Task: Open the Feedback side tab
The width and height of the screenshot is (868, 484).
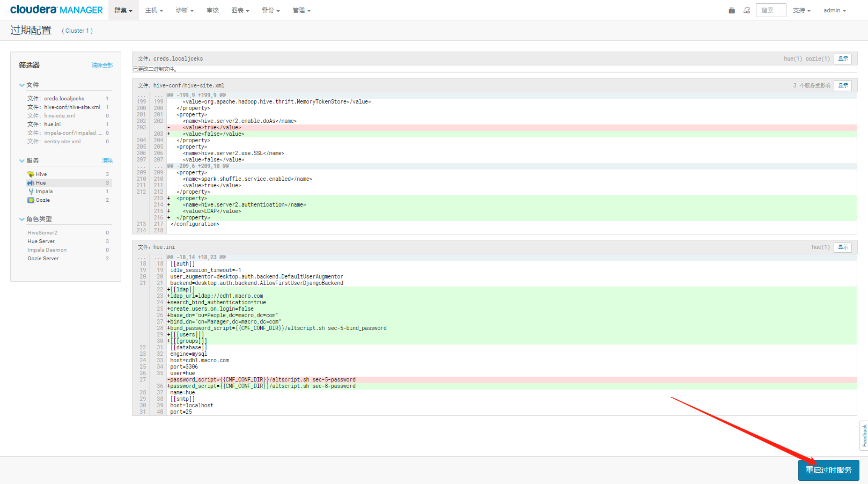Action: [x=864, y=435]
